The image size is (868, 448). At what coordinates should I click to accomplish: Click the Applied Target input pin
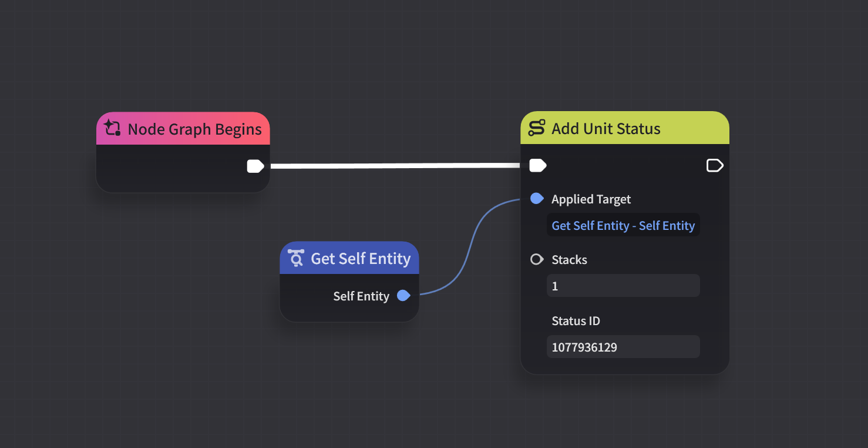537,199
